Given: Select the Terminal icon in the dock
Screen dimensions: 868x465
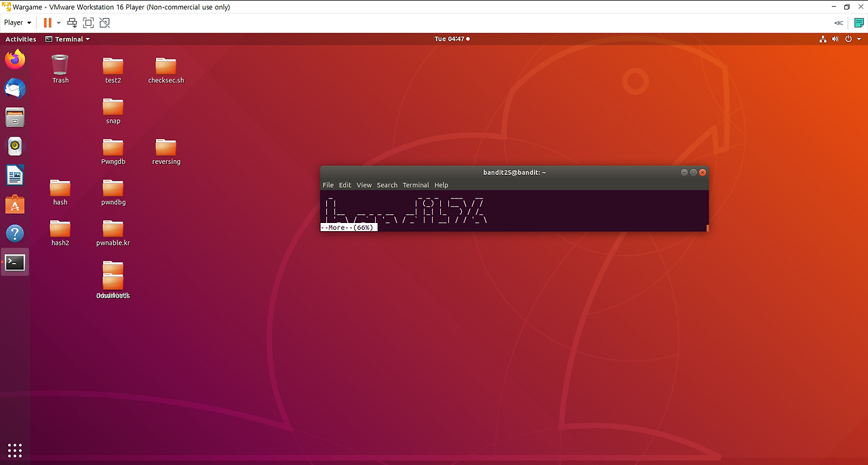Looking at the screenshot, I should click(15, 262).
